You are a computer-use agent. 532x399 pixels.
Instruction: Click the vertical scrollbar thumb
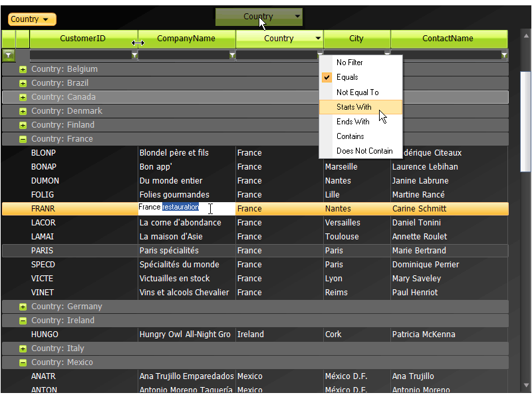pyautogui.click(x=525, y=122)
